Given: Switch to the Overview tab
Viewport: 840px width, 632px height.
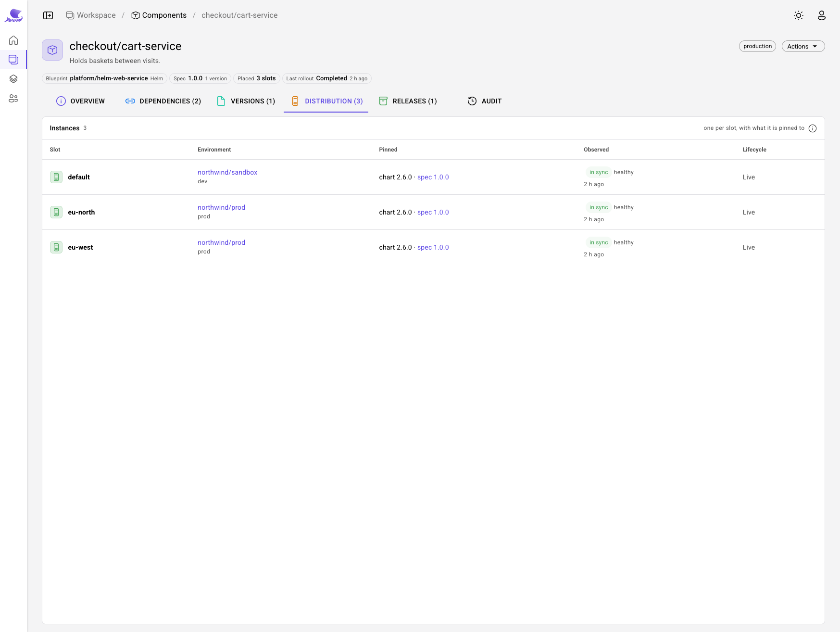Looking at the screenshot, I should pos(80,101).
